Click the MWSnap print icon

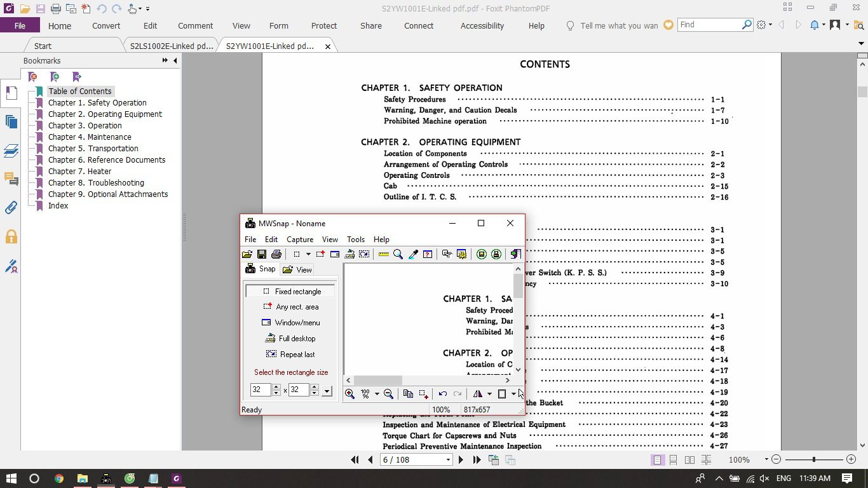click(x=276, y=254)
